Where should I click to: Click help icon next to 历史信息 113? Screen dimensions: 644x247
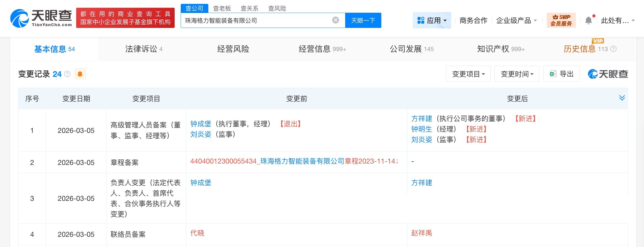click(x=613, y=49)
